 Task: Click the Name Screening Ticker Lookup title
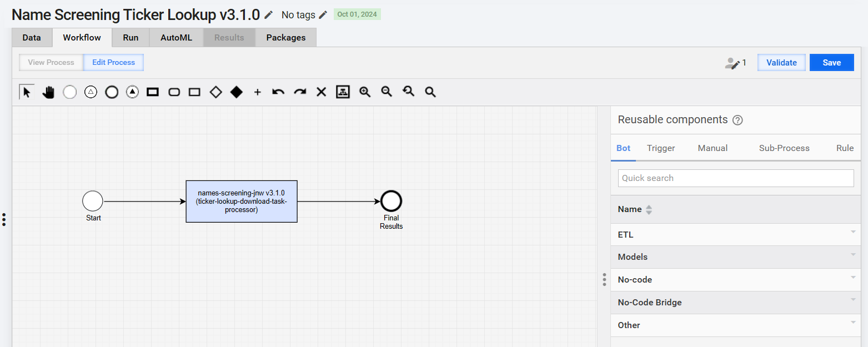pos(136,15)
